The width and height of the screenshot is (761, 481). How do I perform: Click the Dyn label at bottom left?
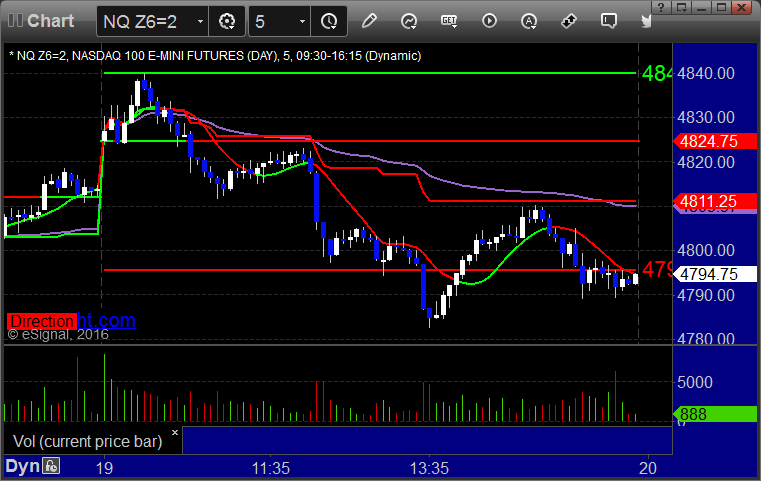coord(22,466)
